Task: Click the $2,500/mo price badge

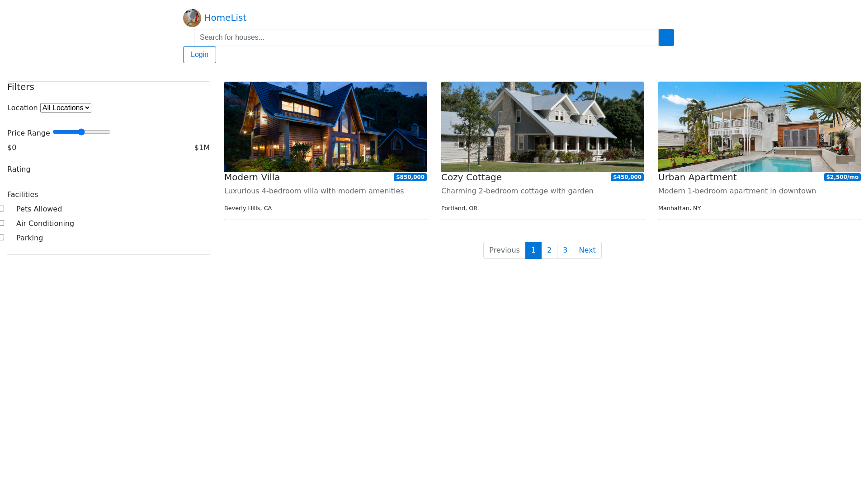Action: 842,177
